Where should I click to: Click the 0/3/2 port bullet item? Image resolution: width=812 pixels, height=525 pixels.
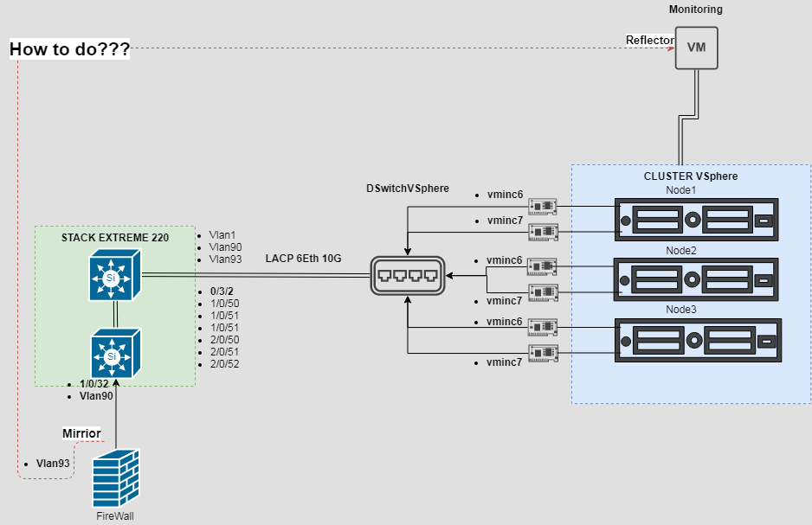[x=222, y=291]
